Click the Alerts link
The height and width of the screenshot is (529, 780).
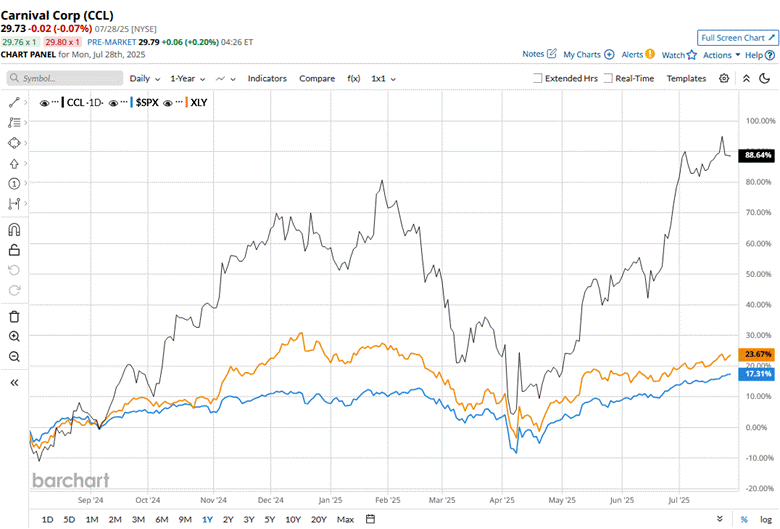click(x=632, y=55)
